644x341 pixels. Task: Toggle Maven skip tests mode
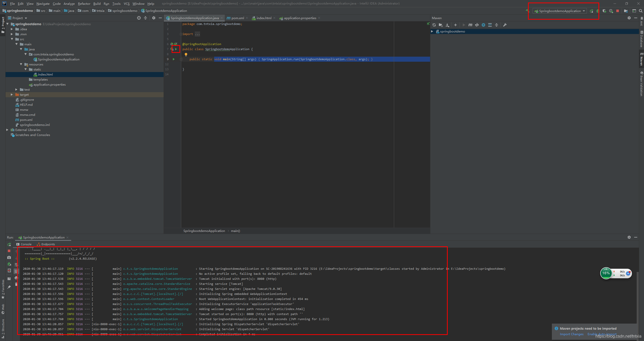(483, 25)
